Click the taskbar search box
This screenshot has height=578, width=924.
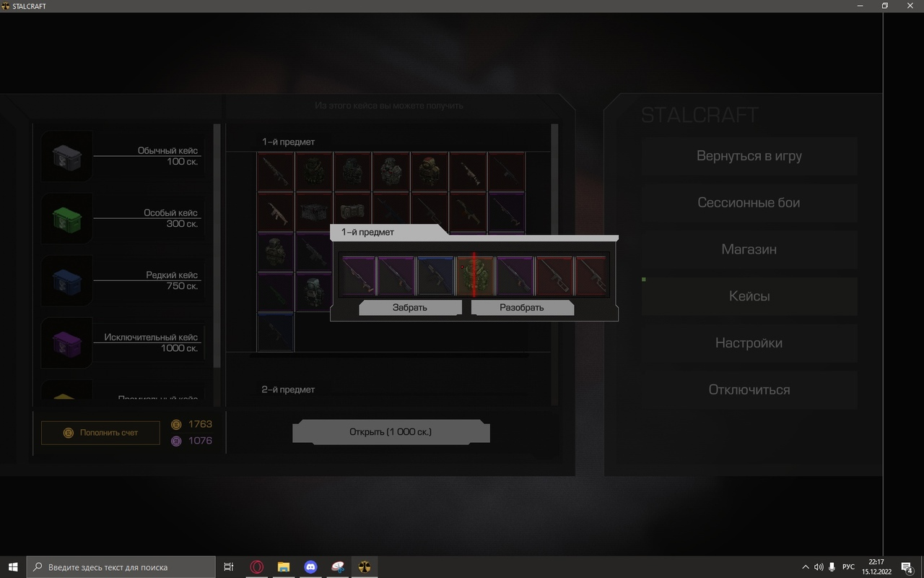pyautogui.click(x=121, y=567)
